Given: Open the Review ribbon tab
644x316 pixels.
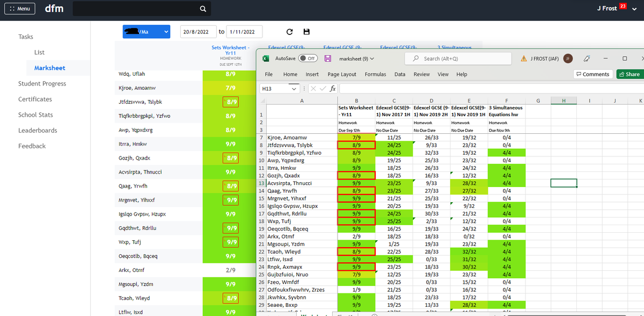Looking at the screenshot, I should pyautogui.click(x=422, y=74).
